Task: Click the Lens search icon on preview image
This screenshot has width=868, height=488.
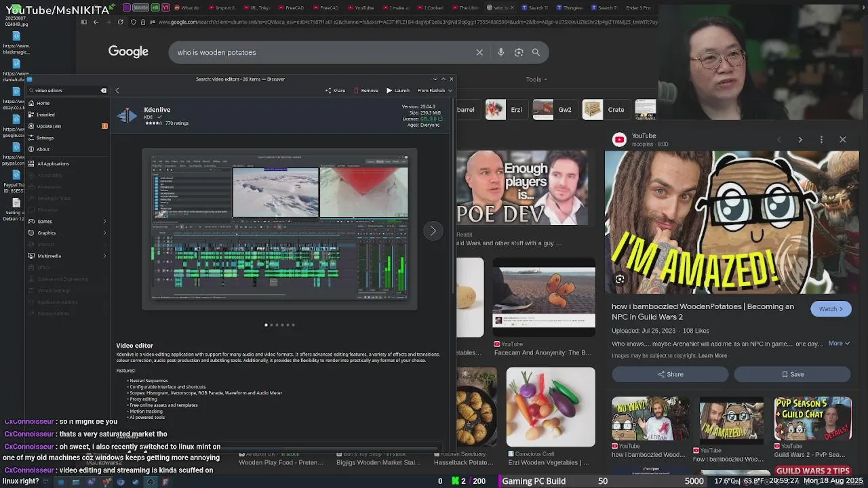Action: [619, 279]
